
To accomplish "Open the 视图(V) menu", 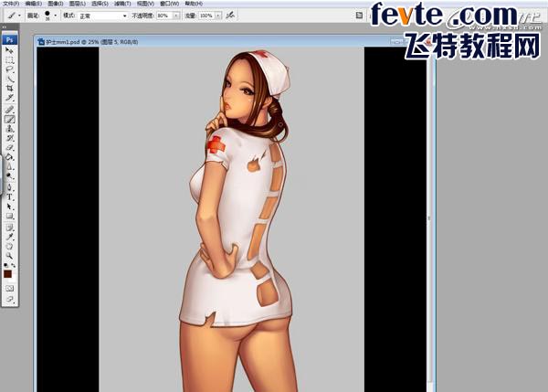I will (x=145, y=4).
